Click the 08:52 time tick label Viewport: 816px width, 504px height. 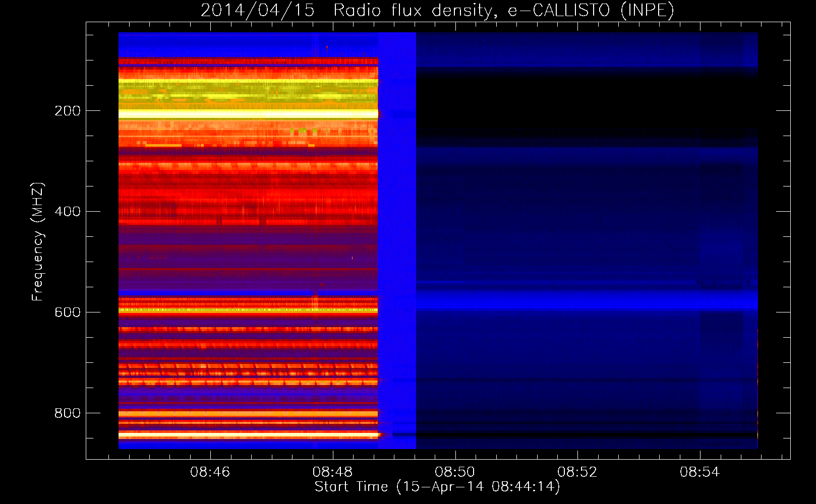[577, 472]
